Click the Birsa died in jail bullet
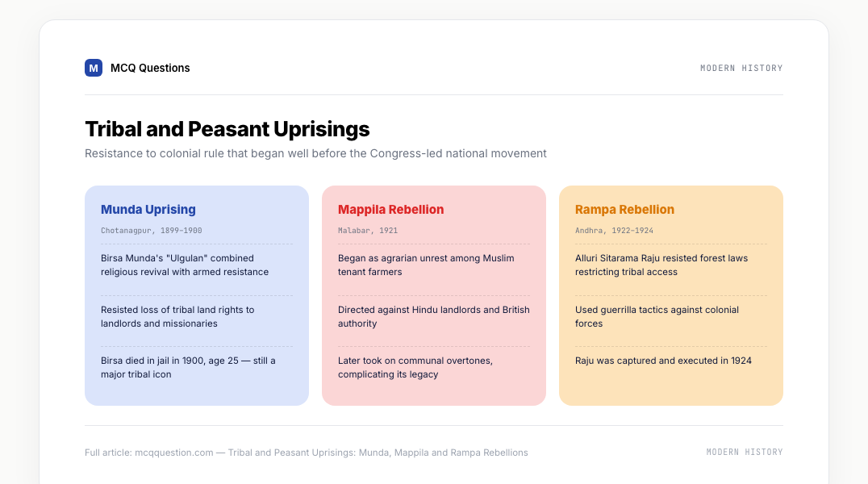The image size is (868, 484). pos(188,367)
